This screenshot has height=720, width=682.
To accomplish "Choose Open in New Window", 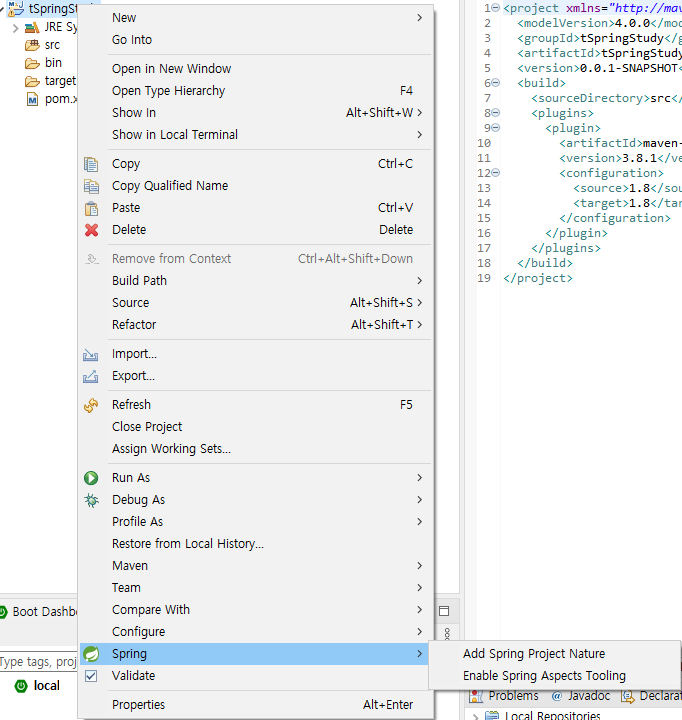I will click(x=256, y=68).
